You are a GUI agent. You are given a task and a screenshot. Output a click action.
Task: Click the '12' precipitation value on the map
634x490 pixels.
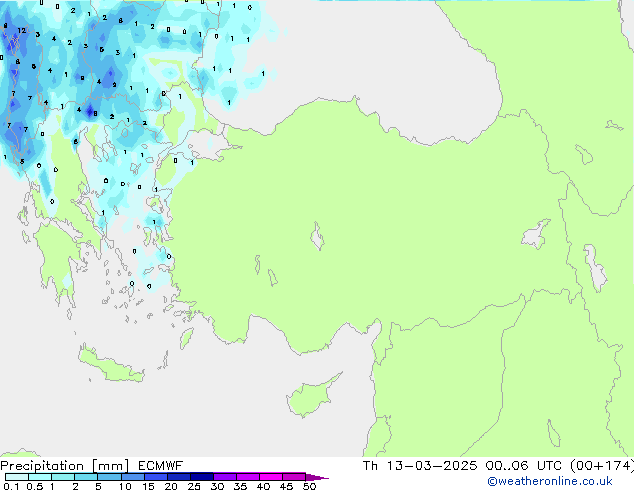pos(21,30)
